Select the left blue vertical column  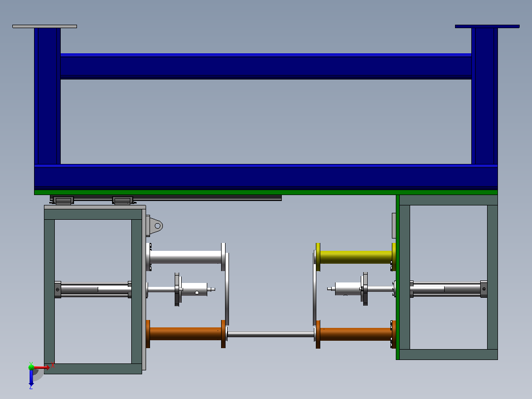(47, 96)
